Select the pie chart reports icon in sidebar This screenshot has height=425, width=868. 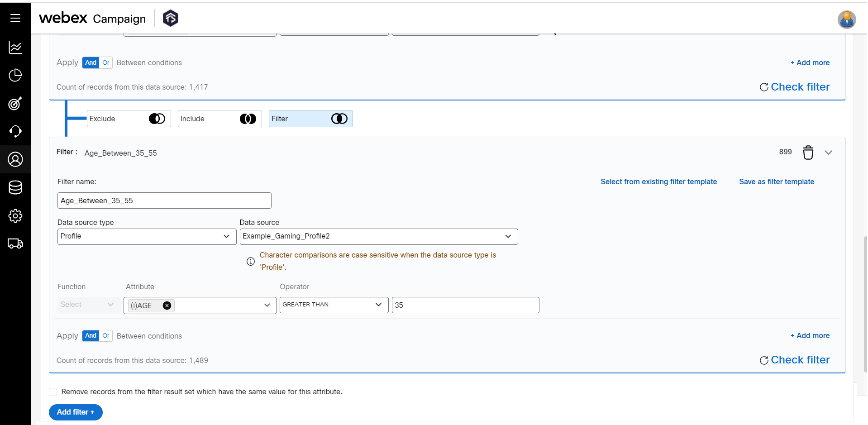(15, 76)
